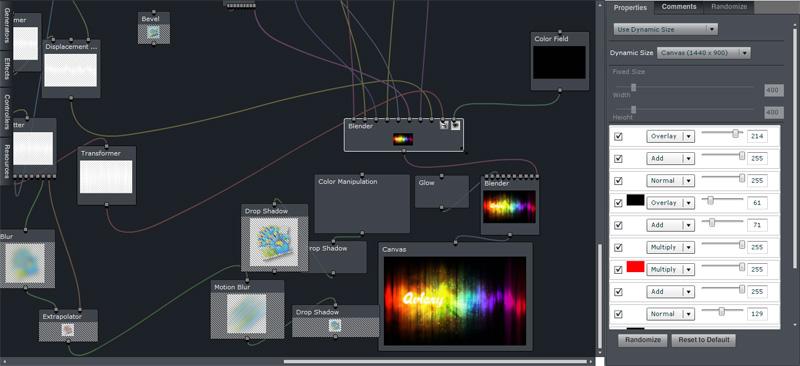Switch to the Comments tab
800x366 pixels.
tap(679, 7)
